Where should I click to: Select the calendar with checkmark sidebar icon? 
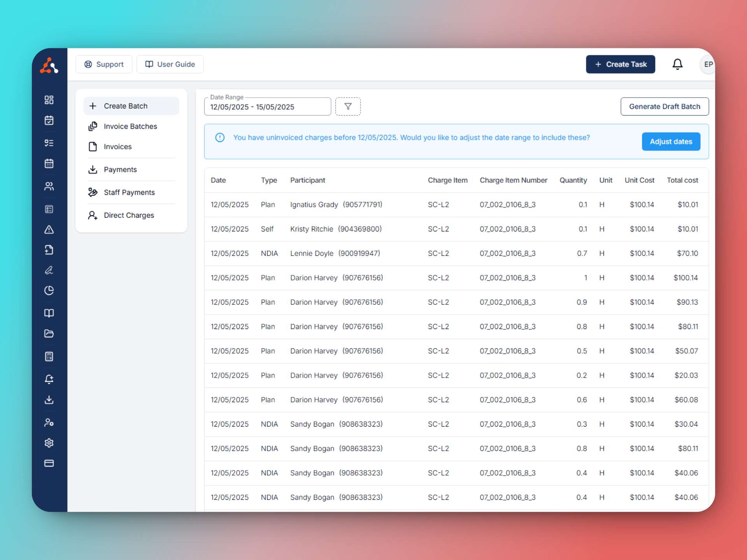pos(49,120)
